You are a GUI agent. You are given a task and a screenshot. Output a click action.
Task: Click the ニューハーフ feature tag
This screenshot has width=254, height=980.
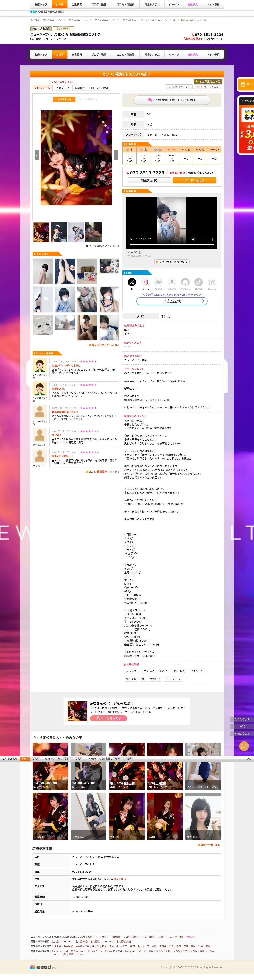click(173, 679)
